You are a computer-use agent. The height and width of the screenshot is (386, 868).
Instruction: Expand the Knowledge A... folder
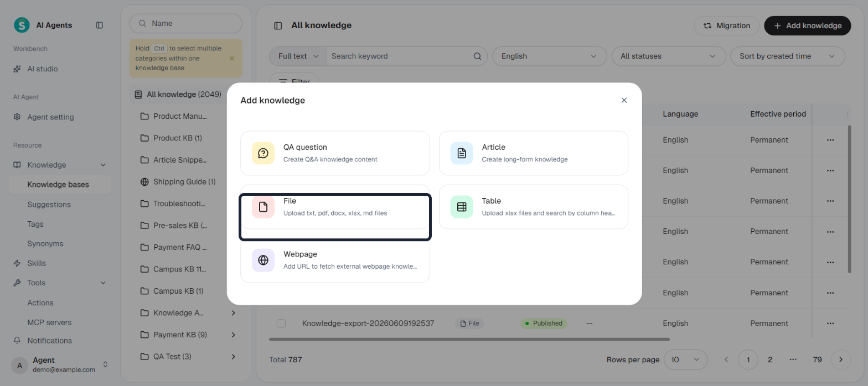point(233,313)
